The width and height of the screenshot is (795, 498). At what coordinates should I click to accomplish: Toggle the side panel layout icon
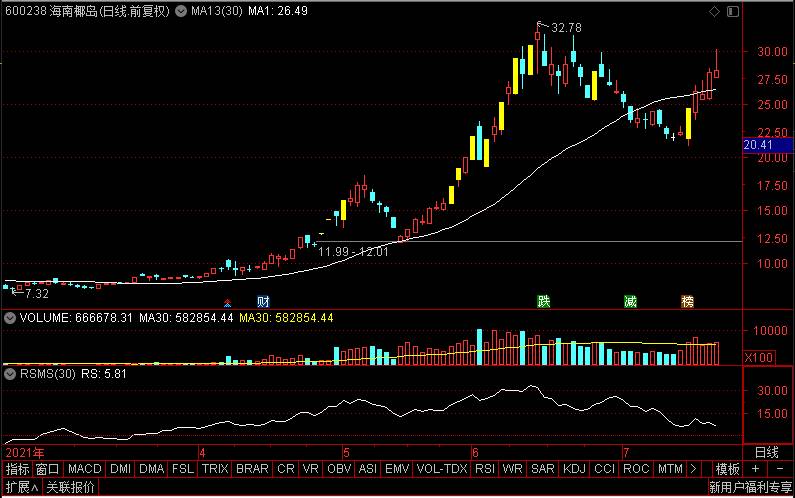[x=733, y=11]
